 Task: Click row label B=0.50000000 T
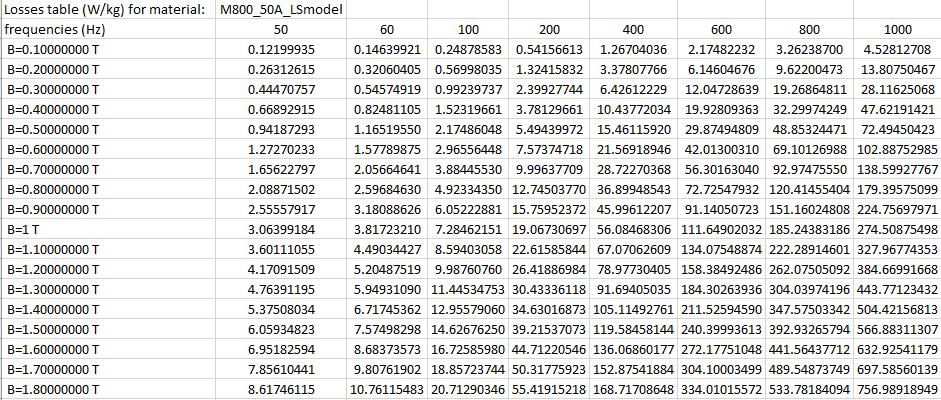(108, 124)
